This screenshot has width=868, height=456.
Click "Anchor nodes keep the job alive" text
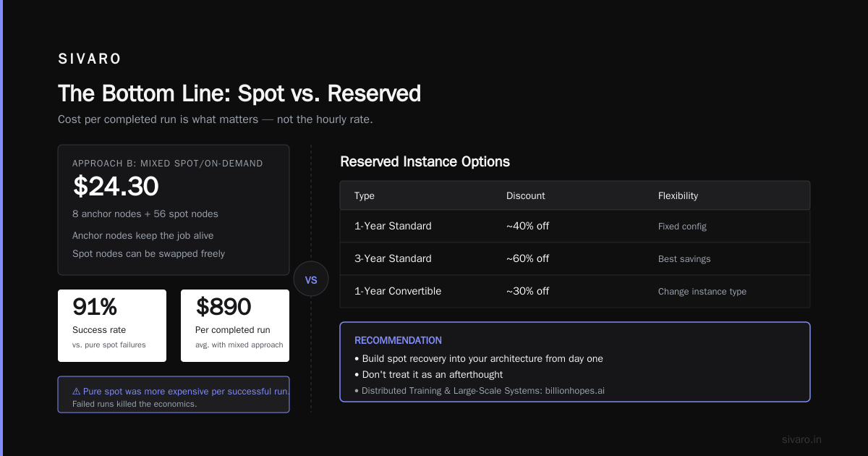143,235
